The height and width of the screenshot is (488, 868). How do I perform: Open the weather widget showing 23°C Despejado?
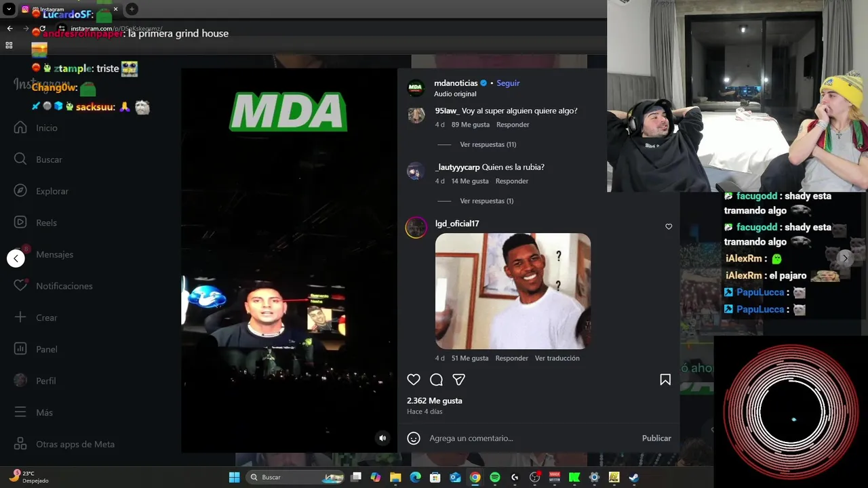pos(30,476)
